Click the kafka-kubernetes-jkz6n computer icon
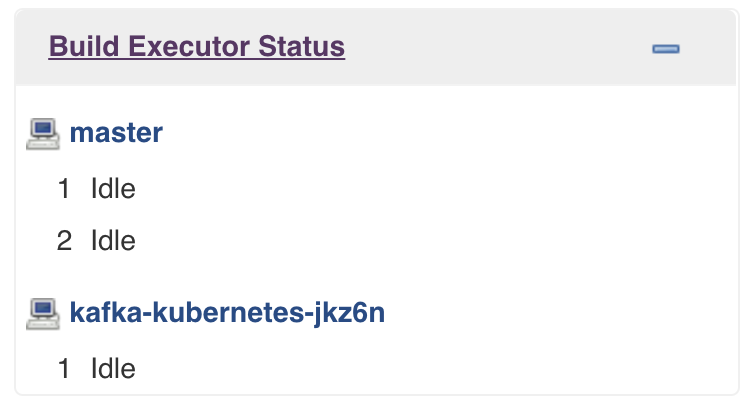The image size is (750, 418). [x=42, y=314]
